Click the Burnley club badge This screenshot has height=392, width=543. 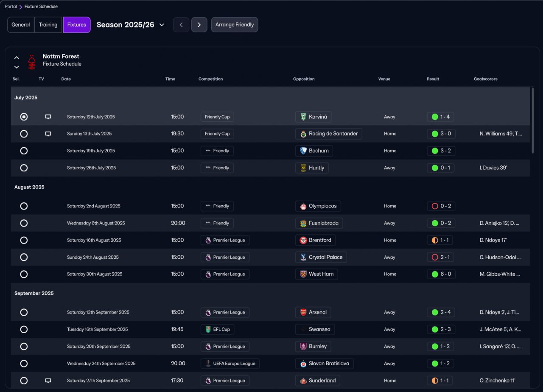pos(303,346)
